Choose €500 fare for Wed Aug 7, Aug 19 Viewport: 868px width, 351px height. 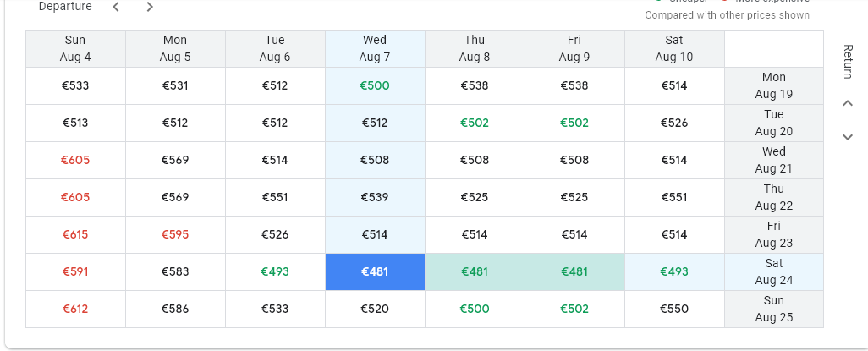376,85
